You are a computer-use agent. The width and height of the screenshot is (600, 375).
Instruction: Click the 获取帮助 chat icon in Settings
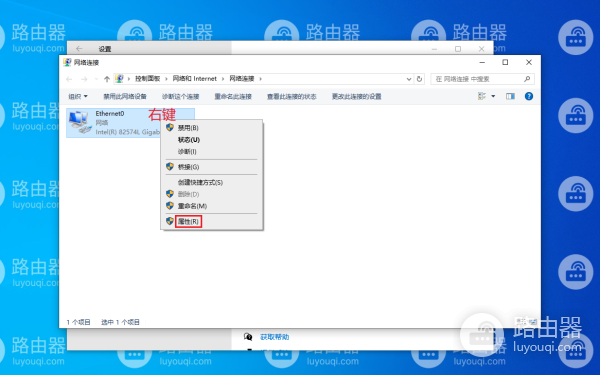(x=248, y=337)
